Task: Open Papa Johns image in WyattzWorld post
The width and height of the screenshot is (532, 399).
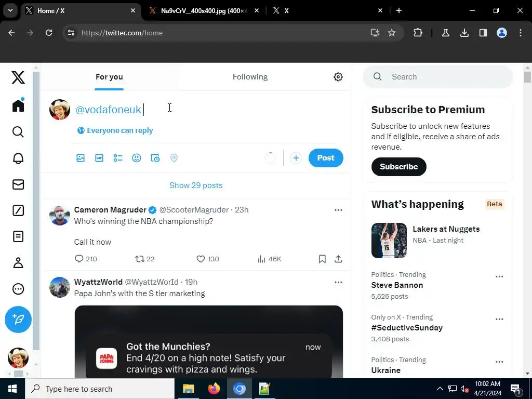Action: [x=209, y=342]
